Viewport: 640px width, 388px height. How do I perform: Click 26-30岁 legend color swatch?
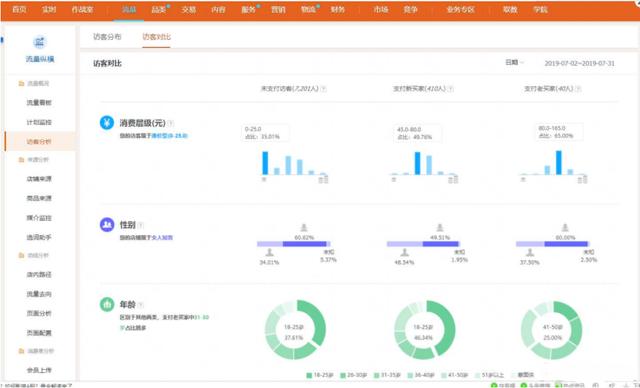pyautogui.click(x=343, y=375)
